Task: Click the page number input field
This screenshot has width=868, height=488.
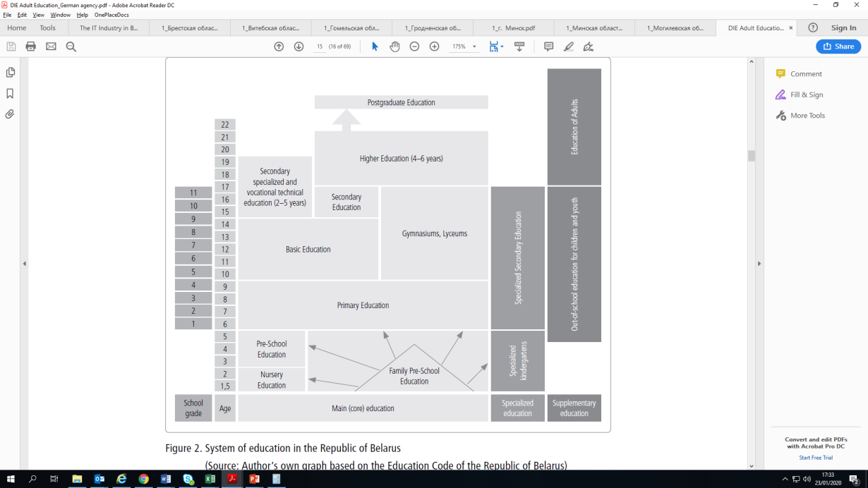Action: tap(320, 47)
